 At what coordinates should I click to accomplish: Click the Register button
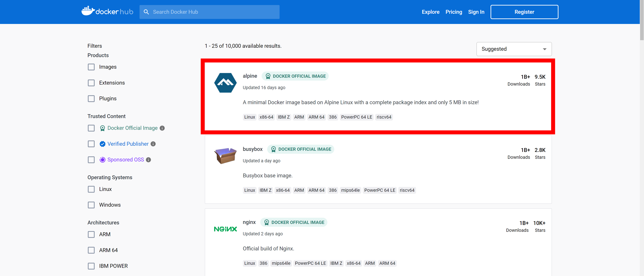coord(524,12)
